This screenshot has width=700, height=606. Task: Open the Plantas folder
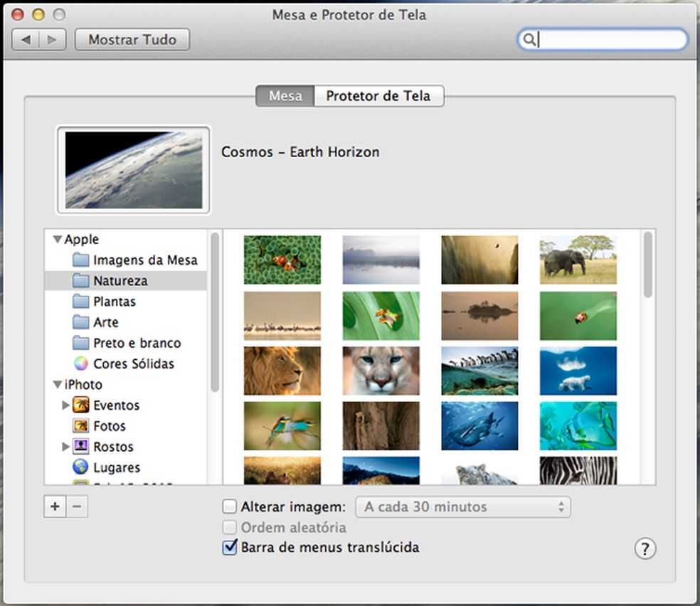114,302
